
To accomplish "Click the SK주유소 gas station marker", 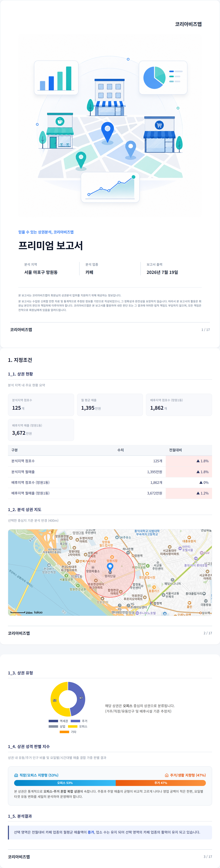I will pyautogui.click(x=117, y=537).
